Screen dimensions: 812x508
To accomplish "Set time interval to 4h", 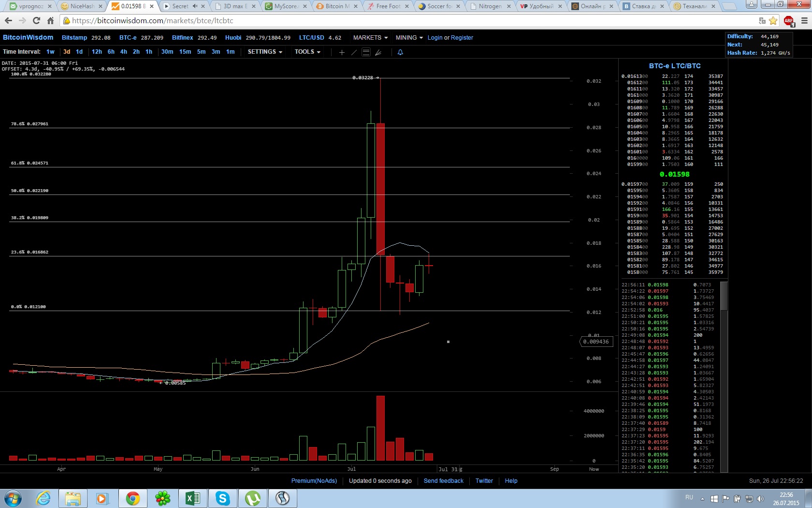I will click(x=124, y=52).
